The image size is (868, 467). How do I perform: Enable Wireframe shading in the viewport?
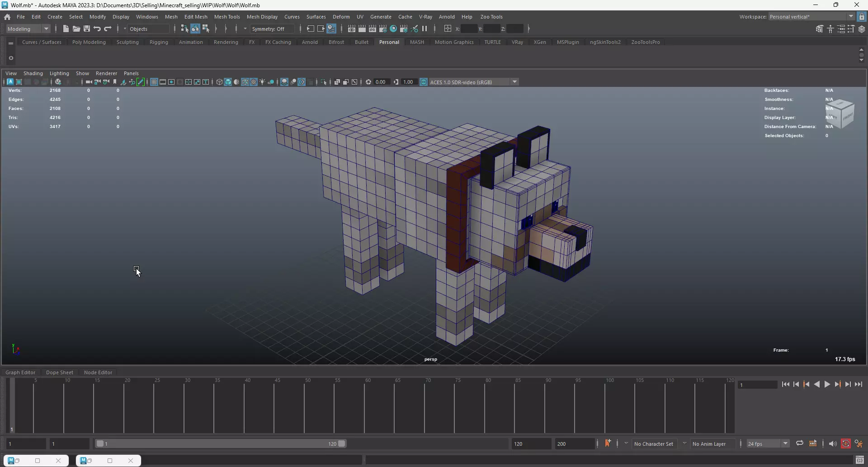[x=219, y=82]
